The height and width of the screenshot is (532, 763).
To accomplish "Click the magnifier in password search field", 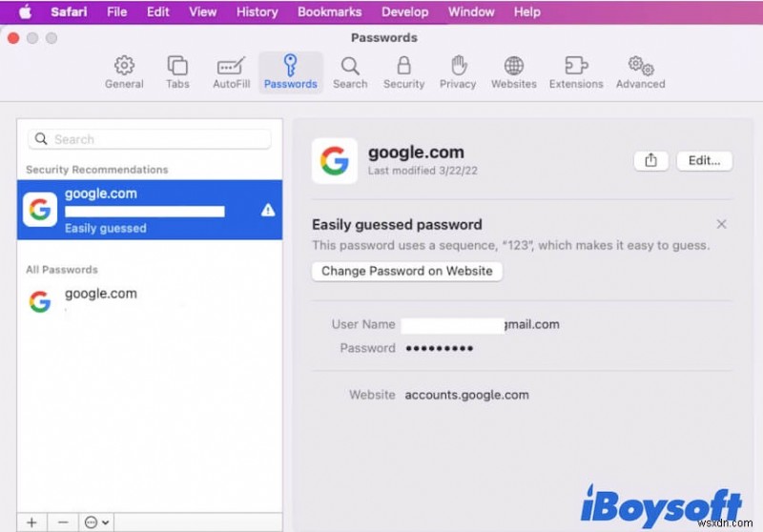I will 41,139.
